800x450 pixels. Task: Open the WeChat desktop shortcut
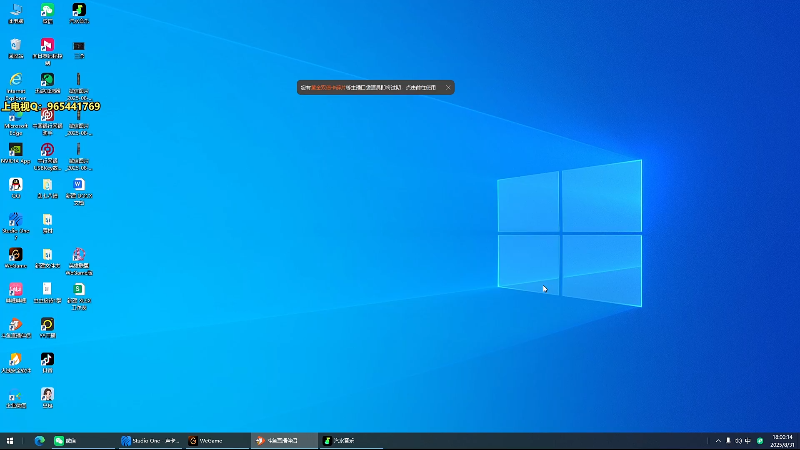[47, 13]
